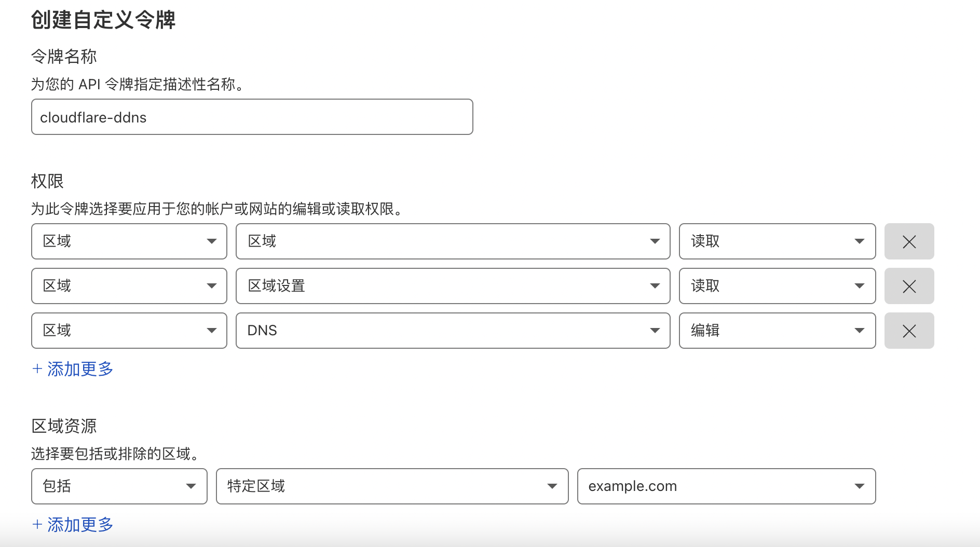Click the token name field containing cloudflare-ddns
Viewport: 980px width, 547px height.
[252, 117]
